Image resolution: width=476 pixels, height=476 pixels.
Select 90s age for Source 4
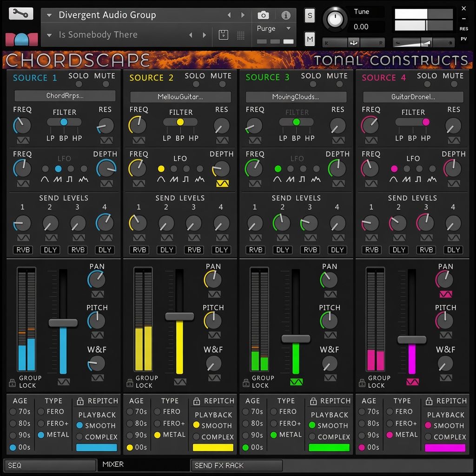(361, 435)
